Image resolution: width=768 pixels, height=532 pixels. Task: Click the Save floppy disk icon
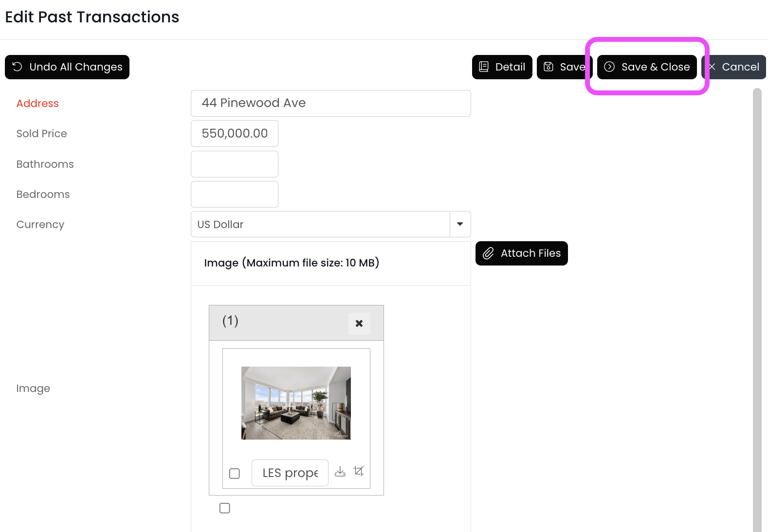coord(549,67)
